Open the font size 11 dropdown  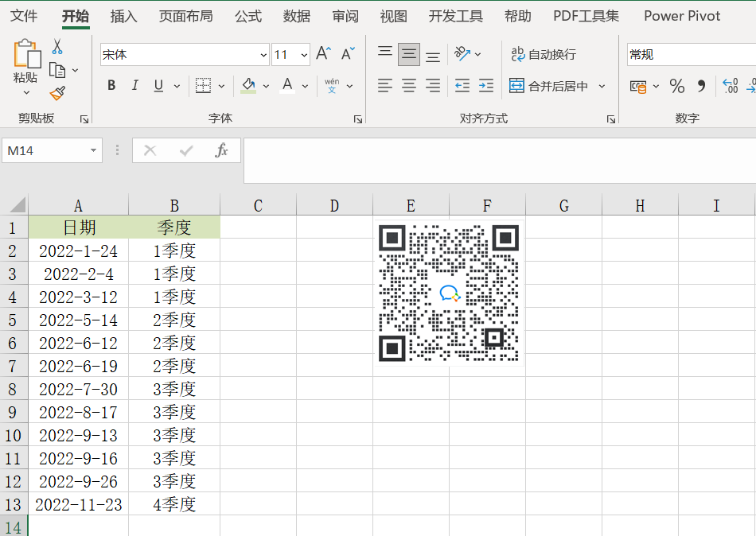pyautogui.click(x=304, y=55)
